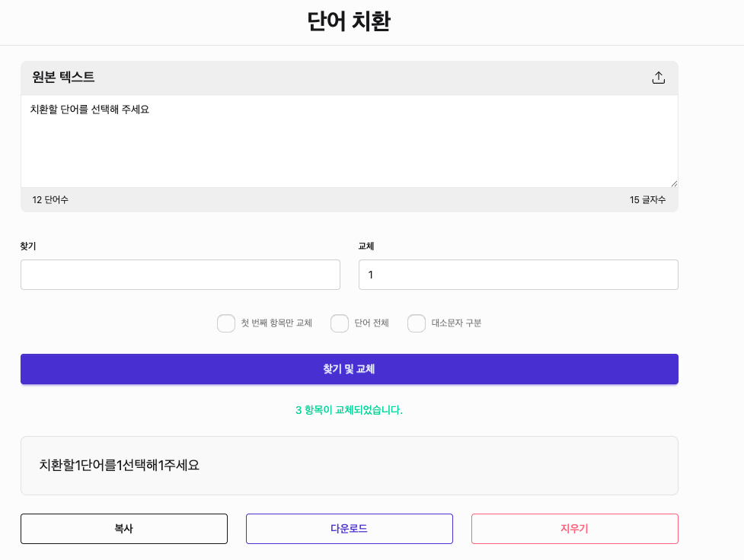The height and width of the screenshot is (560, 744).
Task: Click the 원본 텍스트 panel heading
Action: (63, 77)
